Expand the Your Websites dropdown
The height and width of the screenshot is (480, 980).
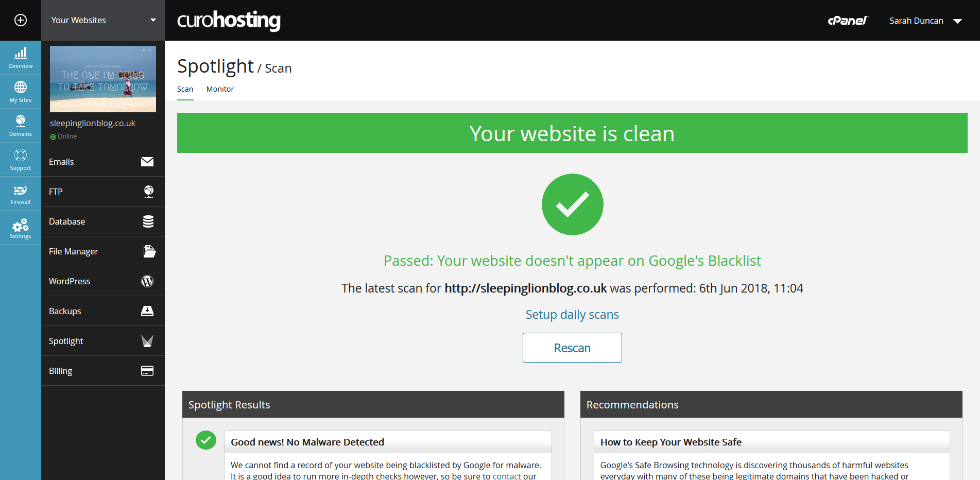103,20
